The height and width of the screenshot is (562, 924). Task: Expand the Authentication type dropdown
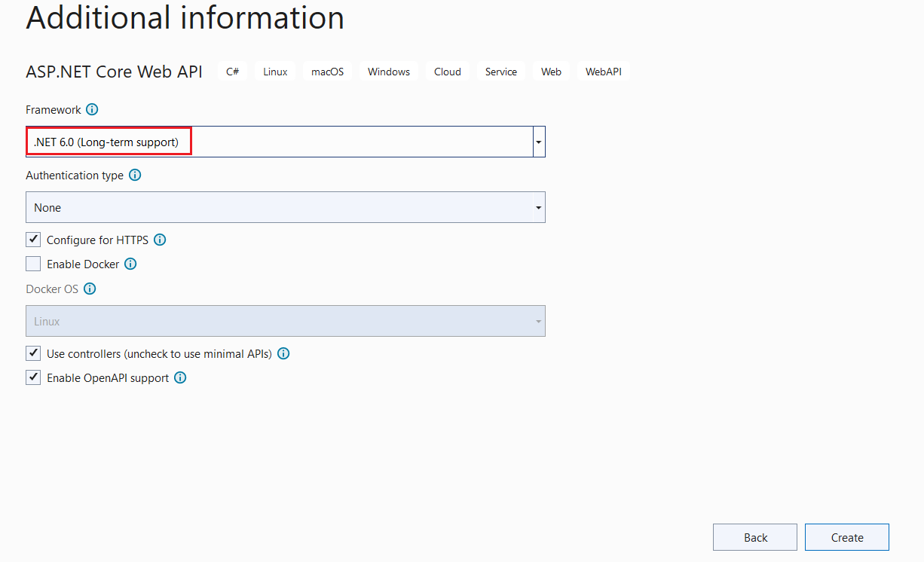538,207
